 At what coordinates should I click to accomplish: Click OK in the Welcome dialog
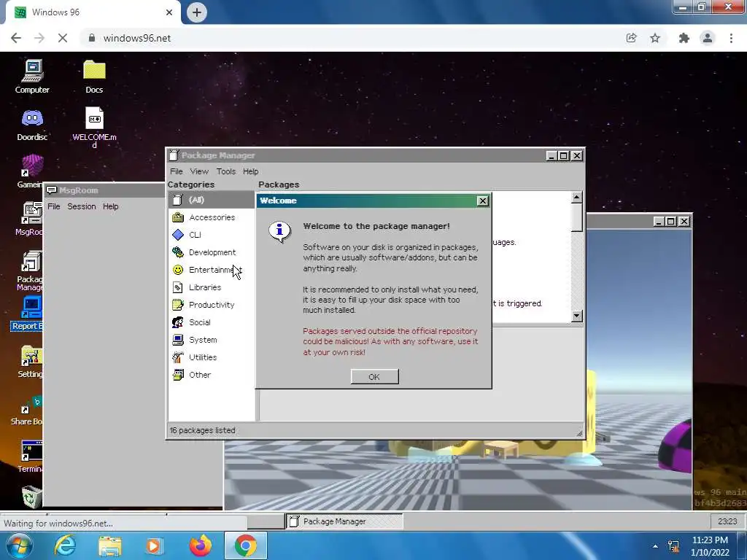[x=374, y=377]
